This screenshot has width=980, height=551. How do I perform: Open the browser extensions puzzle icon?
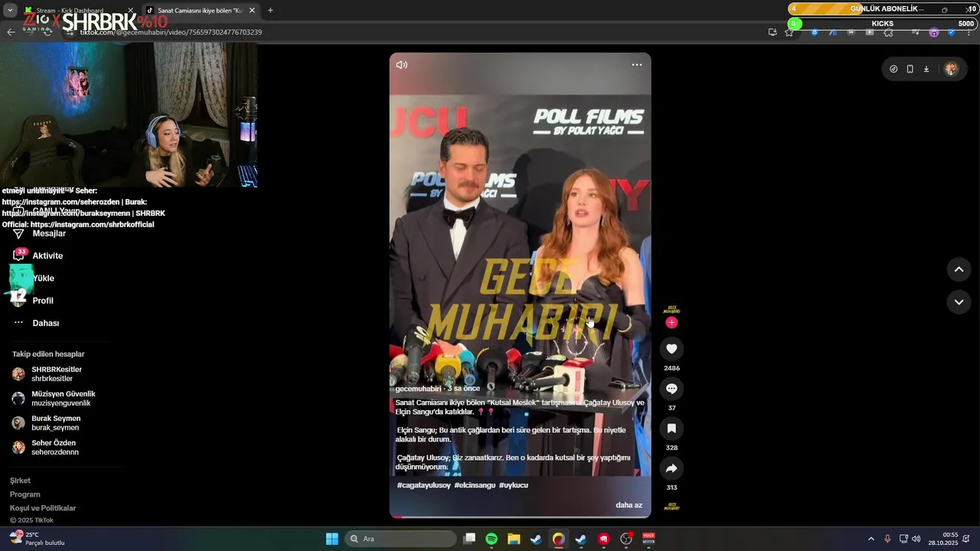tap(888, 32)
